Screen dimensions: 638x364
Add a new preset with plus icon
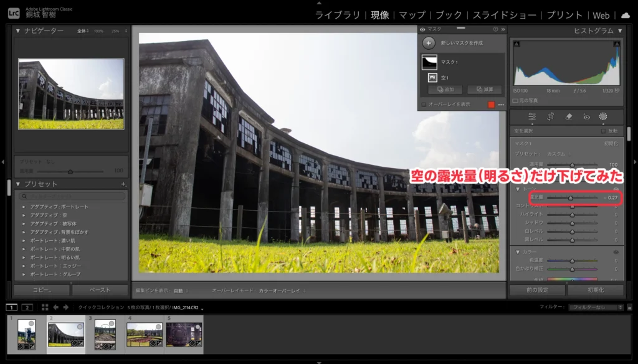point(123,184)
